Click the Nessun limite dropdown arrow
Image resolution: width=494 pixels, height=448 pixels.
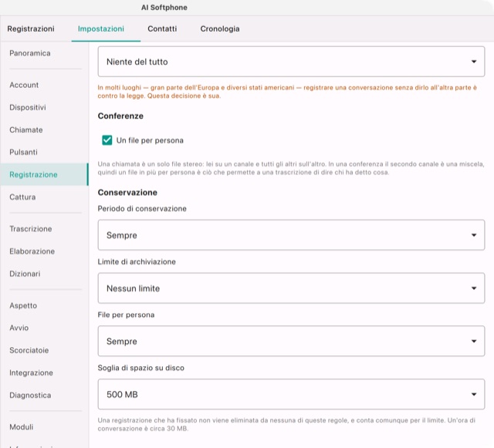coord(473,288)
